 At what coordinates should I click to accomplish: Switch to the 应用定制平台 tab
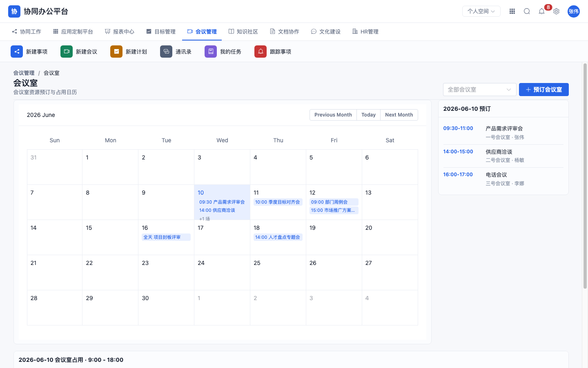point(73,31)
